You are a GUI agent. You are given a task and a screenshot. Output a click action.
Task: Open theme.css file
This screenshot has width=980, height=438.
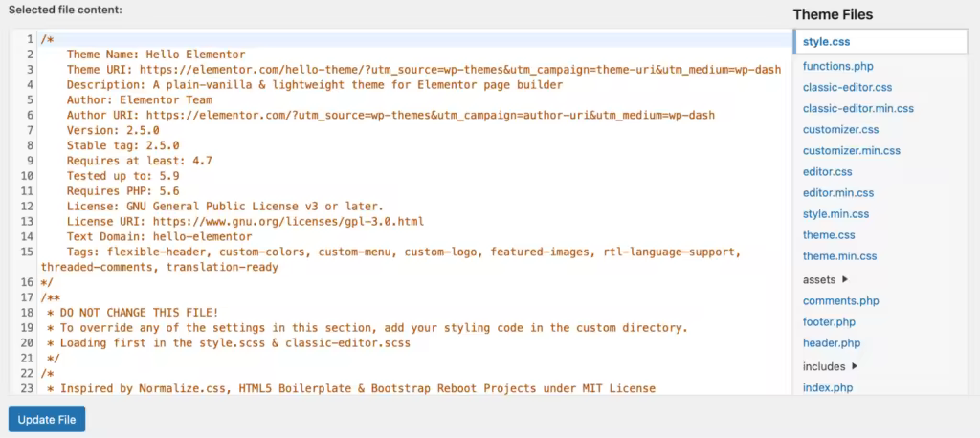[x=829, y=235]
